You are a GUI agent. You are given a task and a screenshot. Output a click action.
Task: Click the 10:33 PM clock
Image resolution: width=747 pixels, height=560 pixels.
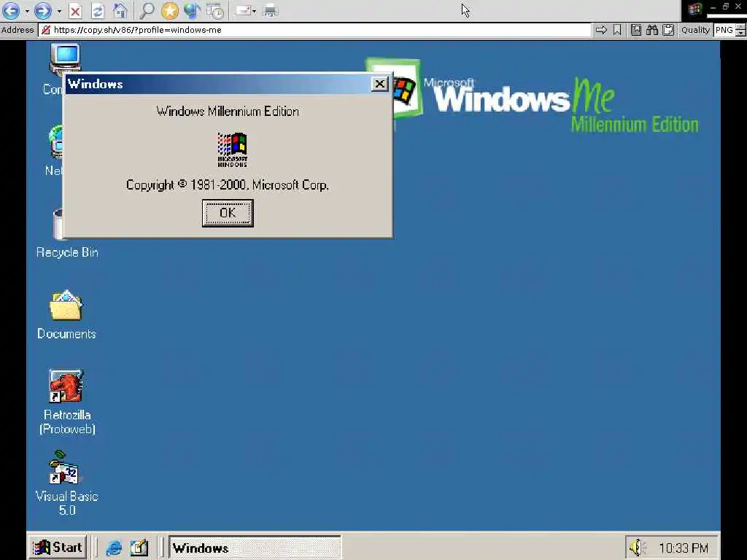pyautogui.click(x=683, y=548)
